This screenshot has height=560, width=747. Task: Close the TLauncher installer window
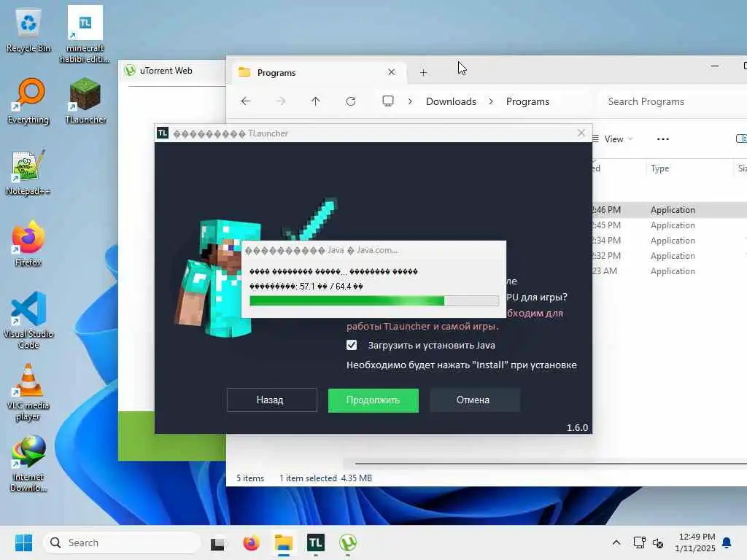coord(581,133)
